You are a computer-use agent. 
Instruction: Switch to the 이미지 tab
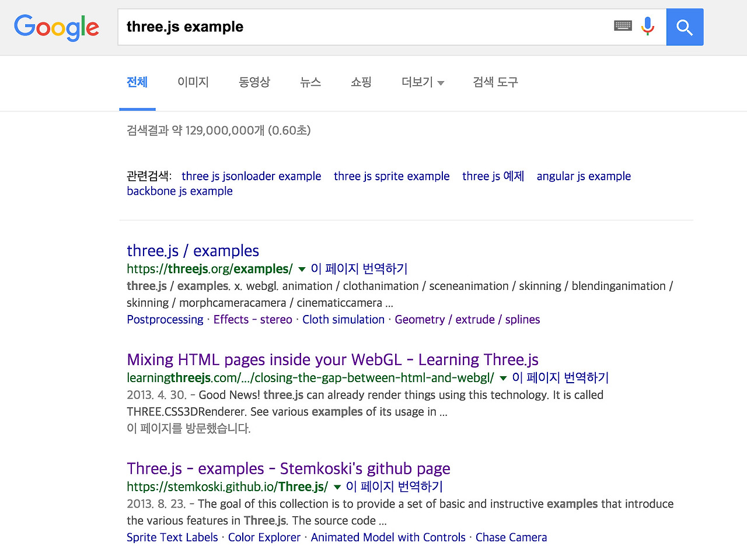(x=193, y=82)
